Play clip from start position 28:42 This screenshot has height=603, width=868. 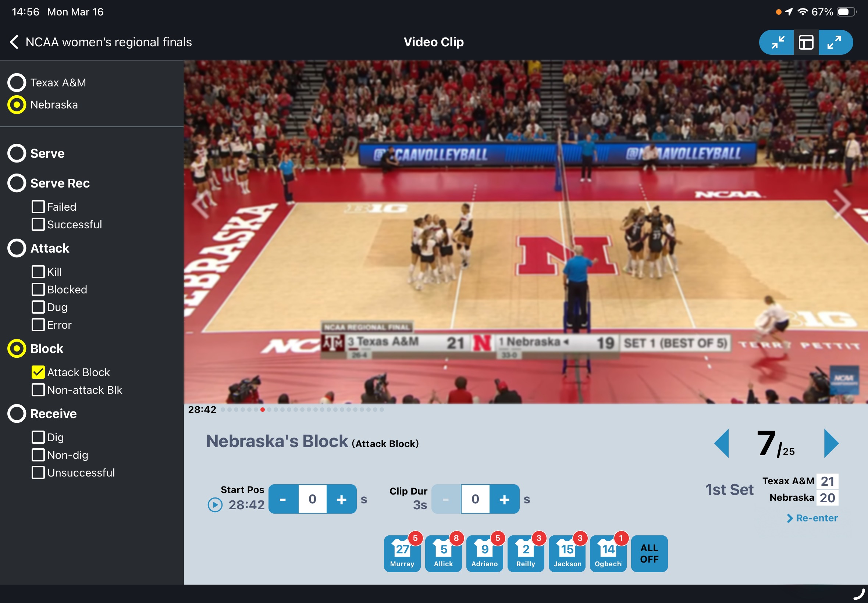(215, 505)
